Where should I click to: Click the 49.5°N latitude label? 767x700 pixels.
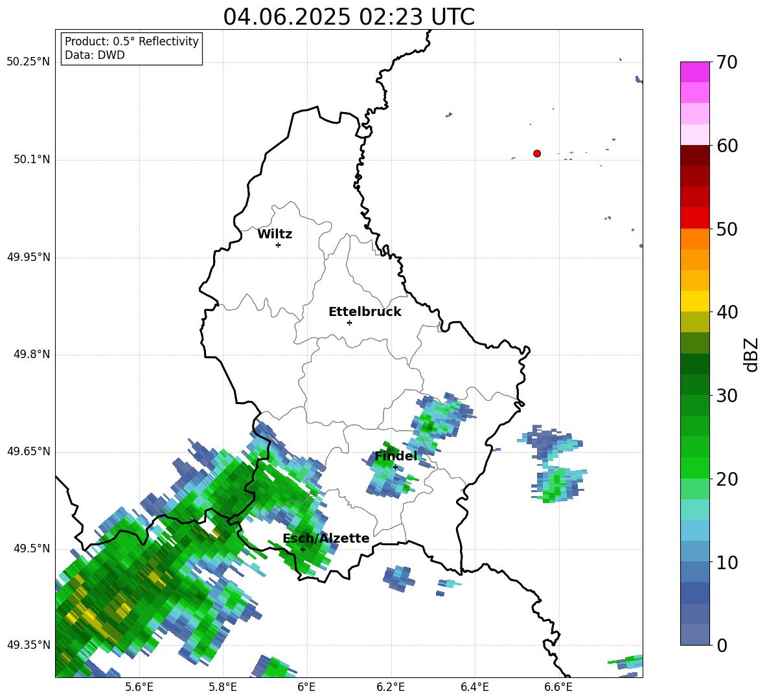pos(31,548)
